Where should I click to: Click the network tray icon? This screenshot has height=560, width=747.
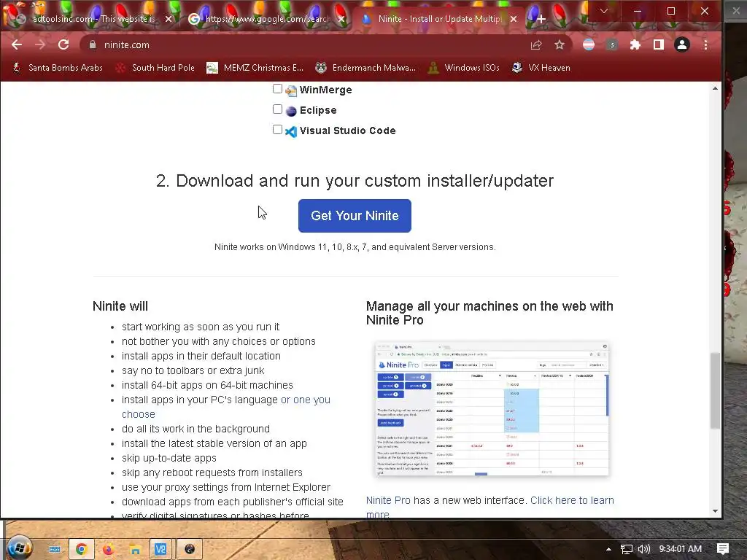(x=627, y=549)
